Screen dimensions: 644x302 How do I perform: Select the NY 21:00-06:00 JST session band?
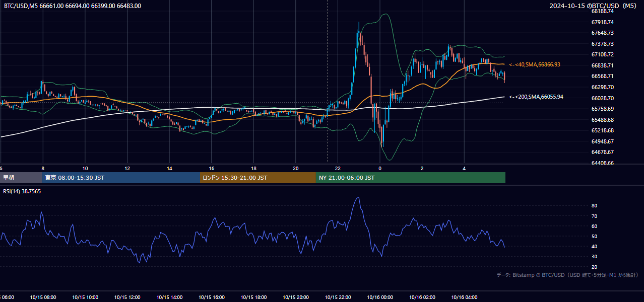[411, 178]
